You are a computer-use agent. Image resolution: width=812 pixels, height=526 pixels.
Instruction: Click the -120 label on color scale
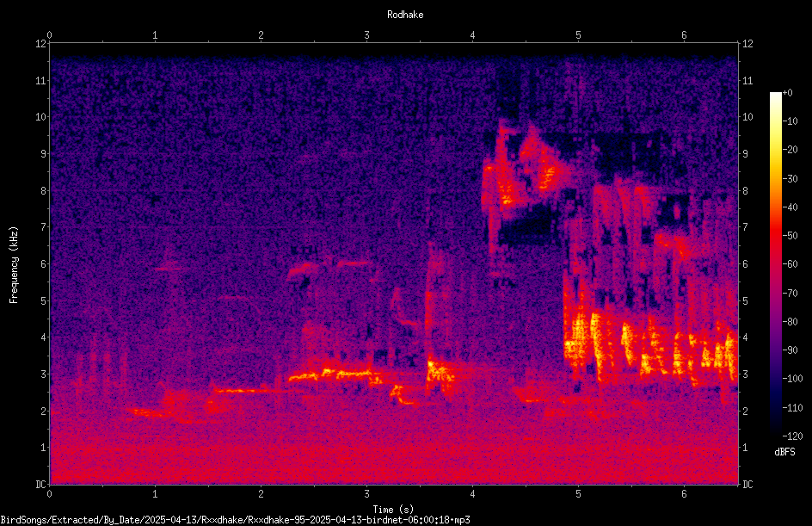(x=792, y=436)
